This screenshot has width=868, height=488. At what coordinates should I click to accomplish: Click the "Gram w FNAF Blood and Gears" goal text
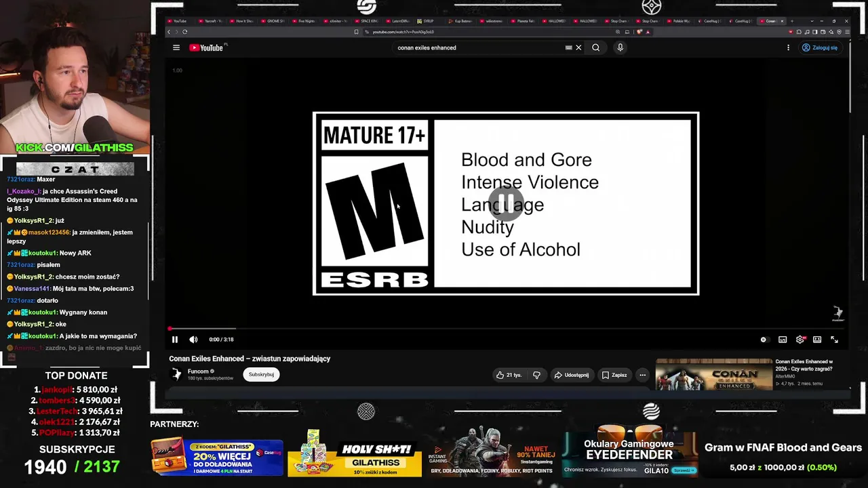(x=783, y=448)
